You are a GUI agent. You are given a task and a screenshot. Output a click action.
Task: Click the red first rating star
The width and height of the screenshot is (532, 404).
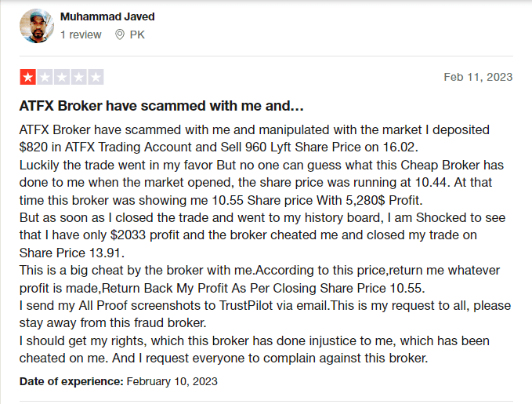coord(28,77)
